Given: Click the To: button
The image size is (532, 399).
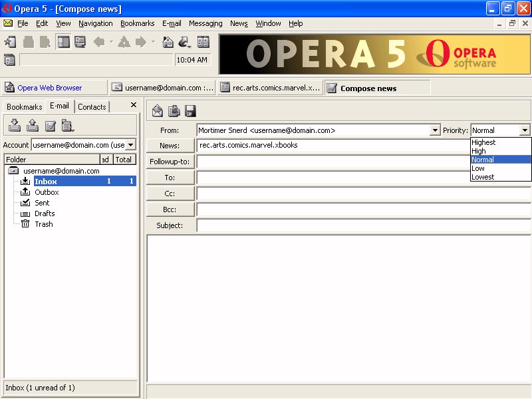Looking at the screenshot, I should pos(170,178).
